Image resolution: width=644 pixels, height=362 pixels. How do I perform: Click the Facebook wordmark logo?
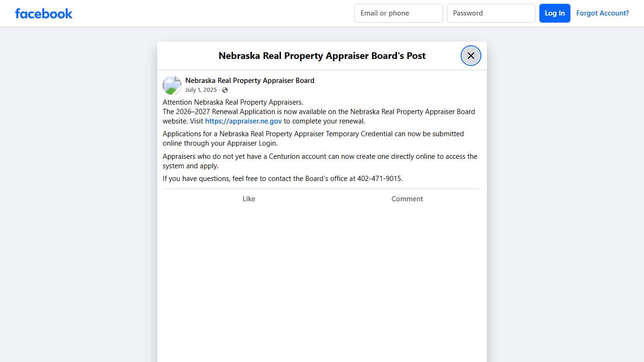(x=43, y=13)
